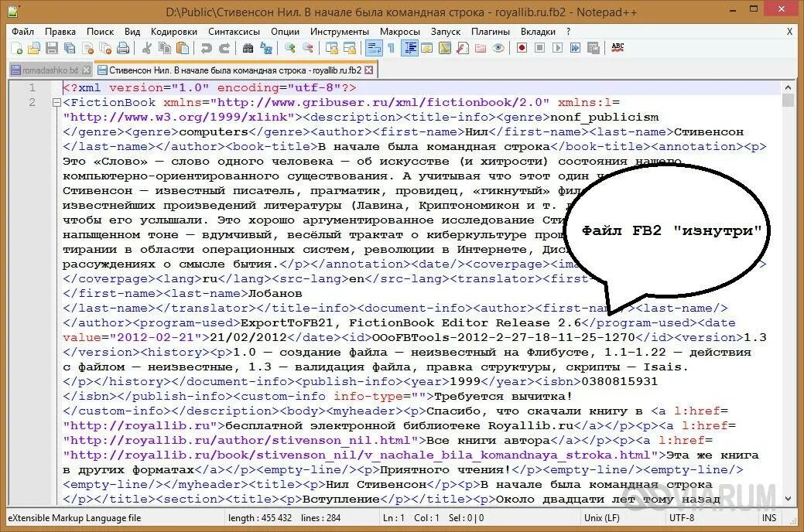
Task: Open the Function List icon
Action: [462, 48]
